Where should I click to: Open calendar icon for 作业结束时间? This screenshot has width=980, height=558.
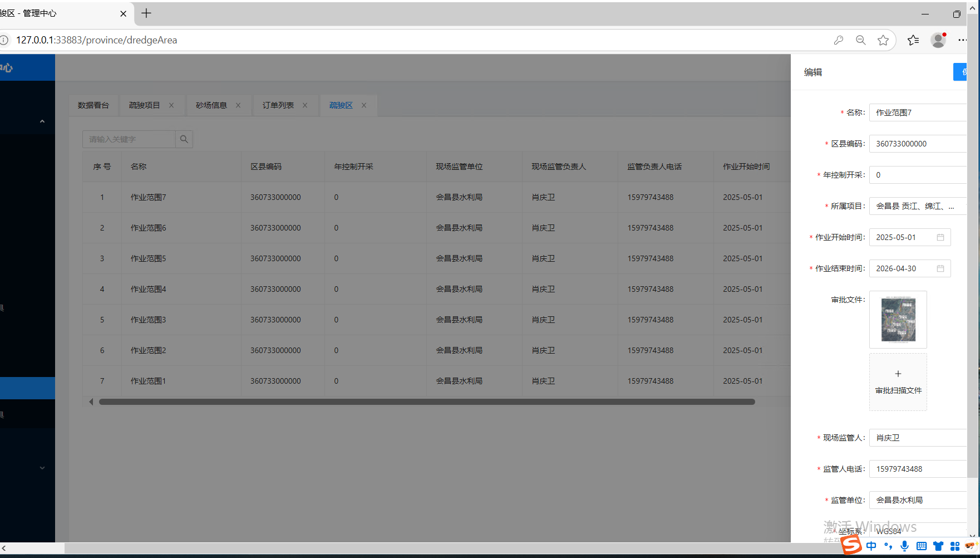tap(940, 268)
